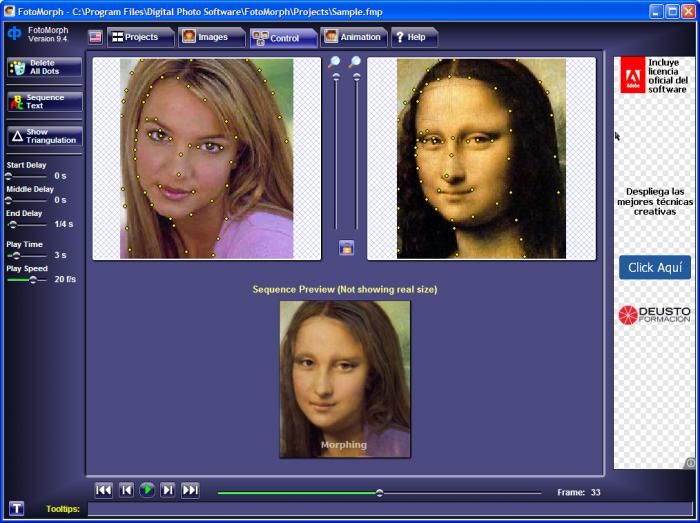This screenshot has height=523, width=700.
Task: Click the 3 s play time value
Action: [61, 255]
